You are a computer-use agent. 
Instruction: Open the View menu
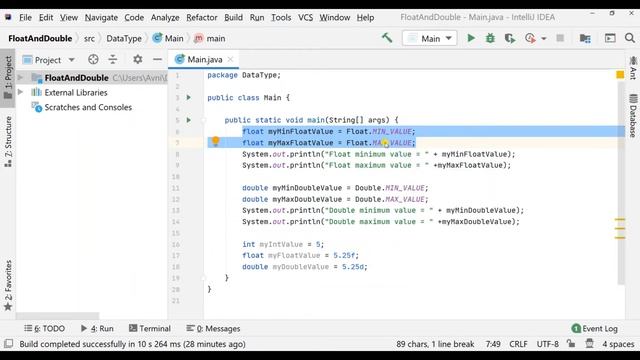pos(69,18)
